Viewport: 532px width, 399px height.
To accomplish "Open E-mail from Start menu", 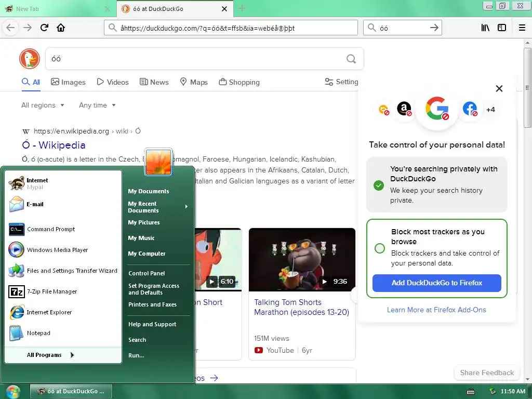I will coord(63,204).
